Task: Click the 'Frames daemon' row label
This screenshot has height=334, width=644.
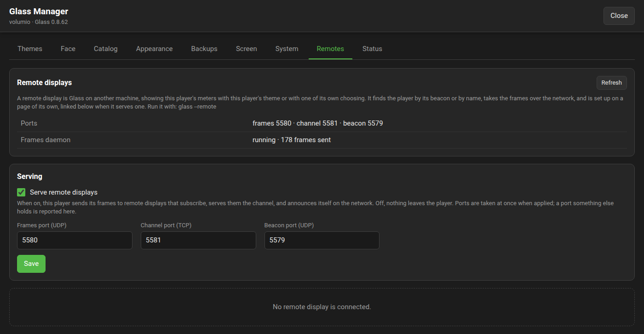Action: 46,140
